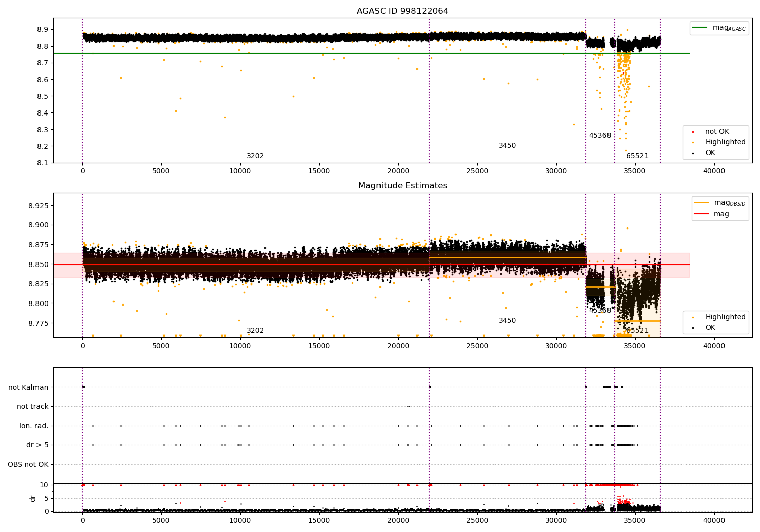
Task: Click 20000 x-tick under the top plot
Action: [398, 171]
